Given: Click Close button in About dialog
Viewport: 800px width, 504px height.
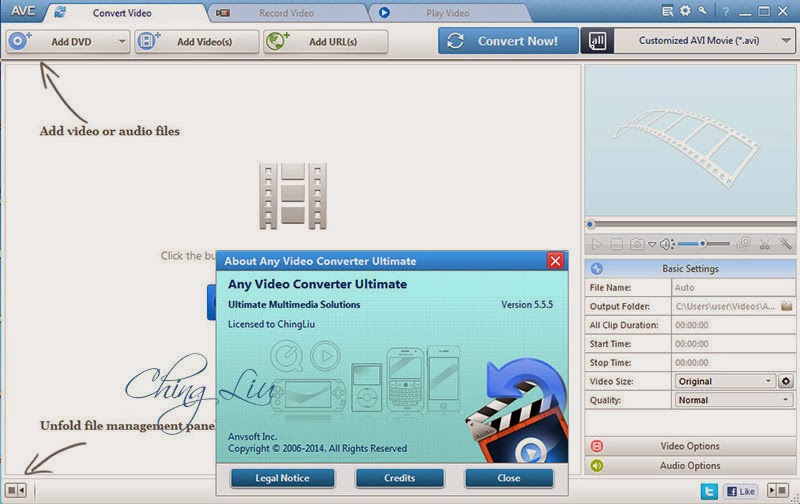Looking at the screenshot, I should [509, 478].
